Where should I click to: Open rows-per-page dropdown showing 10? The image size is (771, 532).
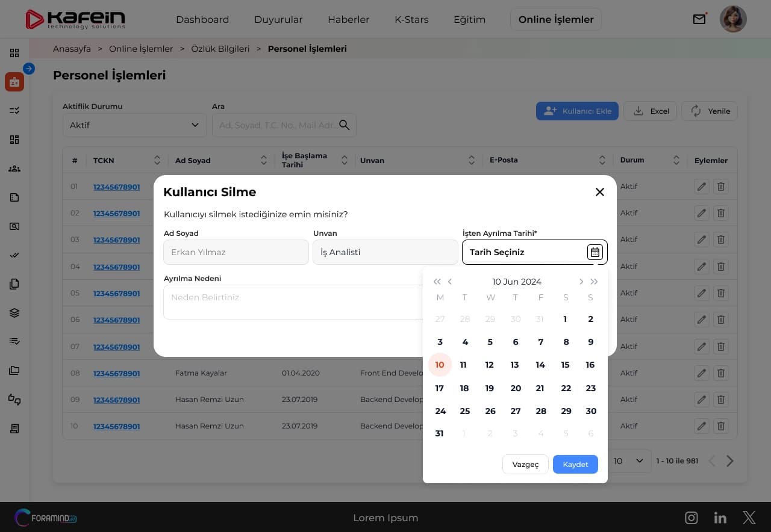(x=628, y=461)
